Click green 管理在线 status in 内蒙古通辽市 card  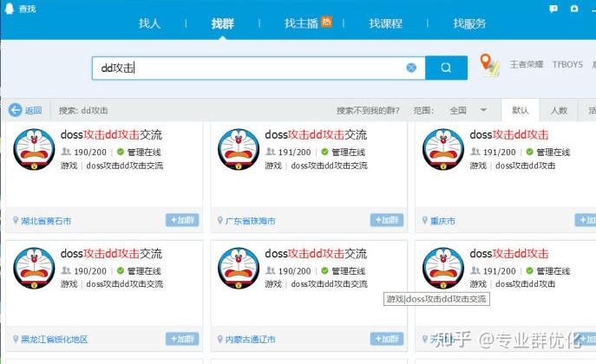(x=344, y=271)
